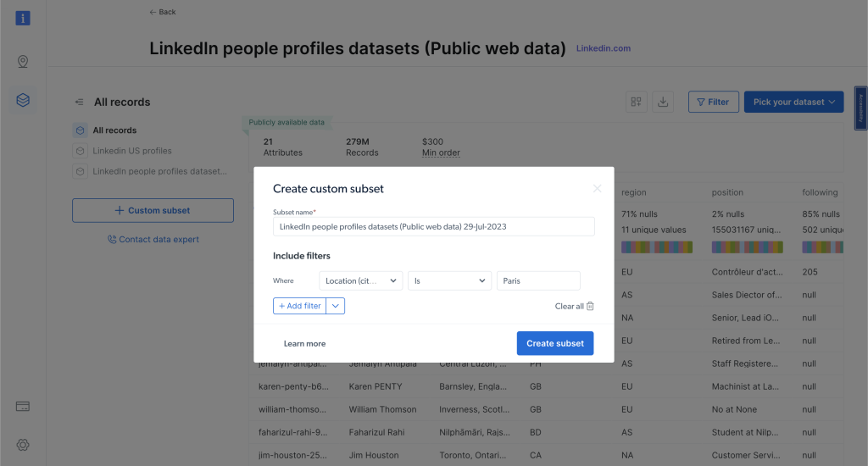Select Linkedin US profiles subset
Screen dimensions: 868x466
click(x=131, y=151)
